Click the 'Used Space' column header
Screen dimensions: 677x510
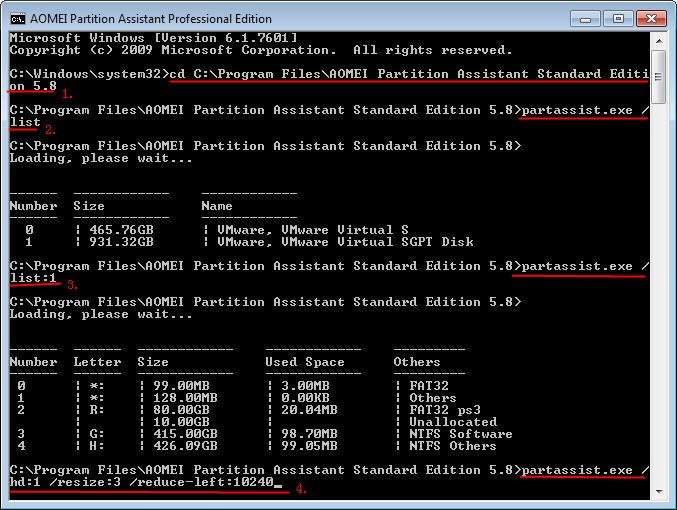(305, 362)
